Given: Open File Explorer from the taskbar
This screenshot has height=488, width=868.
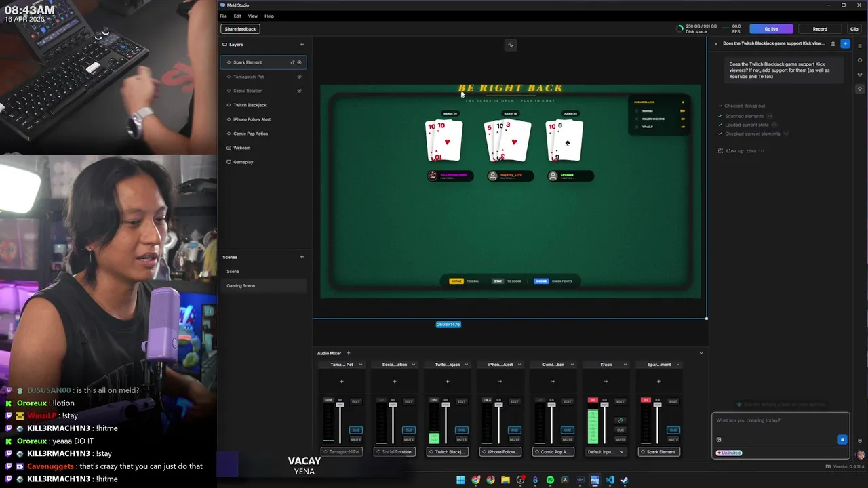Looking at the screenshot, I should (505, 480).
